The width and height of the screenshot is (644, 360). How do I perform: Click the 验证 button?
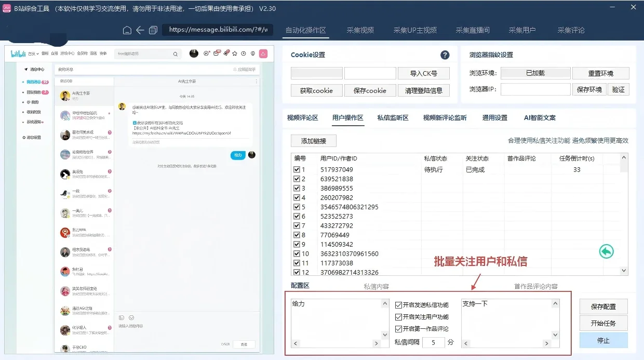pos(618,89)
